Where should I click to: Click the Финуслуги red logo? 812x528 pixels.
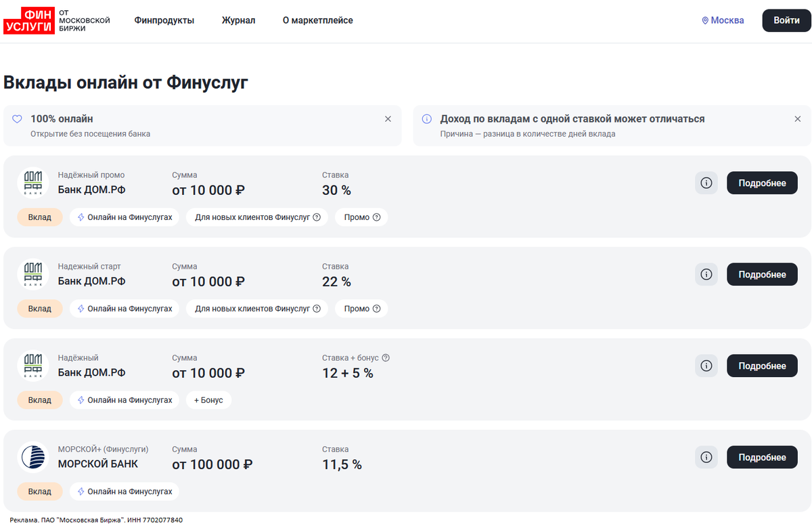(28, 20)
